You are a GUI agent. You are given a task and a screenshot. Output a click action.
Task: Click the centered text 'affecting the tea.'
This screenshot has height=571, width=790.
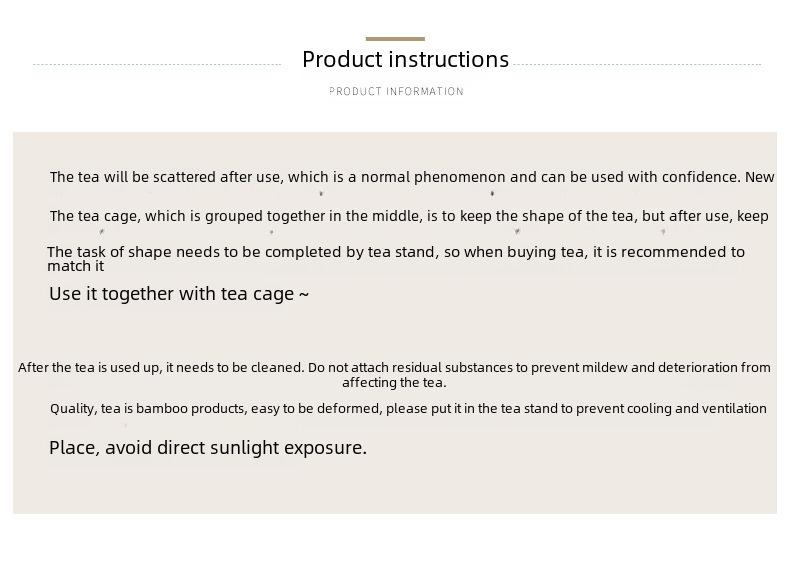394,383
